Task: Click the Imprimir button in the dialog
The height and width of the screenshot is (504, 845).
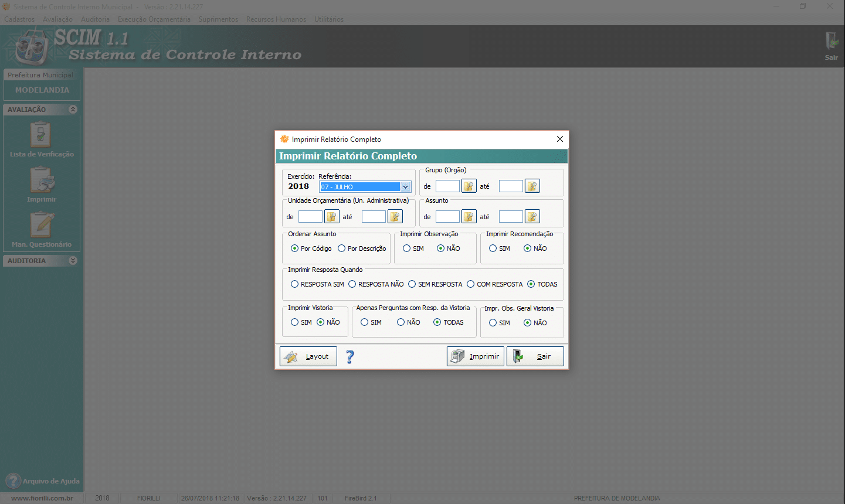Action: tap(475, 356)
